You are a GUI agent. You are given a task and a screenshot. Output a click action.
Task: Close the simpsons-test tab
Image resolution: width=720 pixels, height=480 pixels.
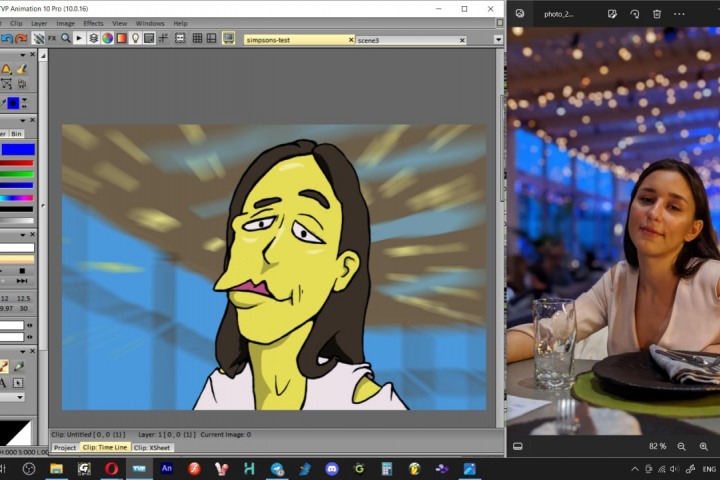tap(351, 40)
